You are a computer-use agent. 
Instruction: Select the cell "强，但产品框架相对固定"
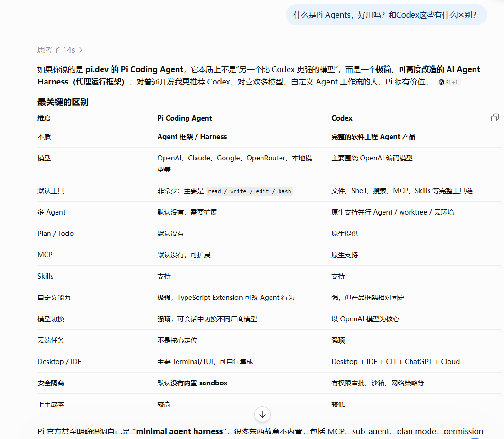tap(368, 298)
